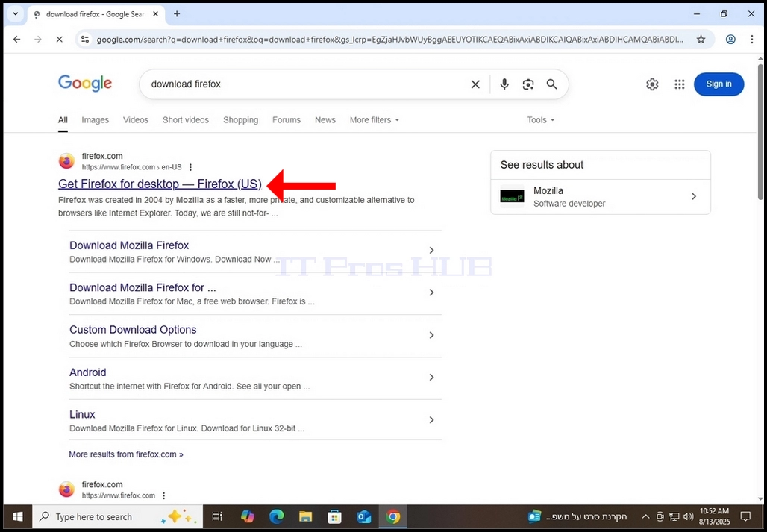
Task: Click the magnifier search button
Action: 552,84
